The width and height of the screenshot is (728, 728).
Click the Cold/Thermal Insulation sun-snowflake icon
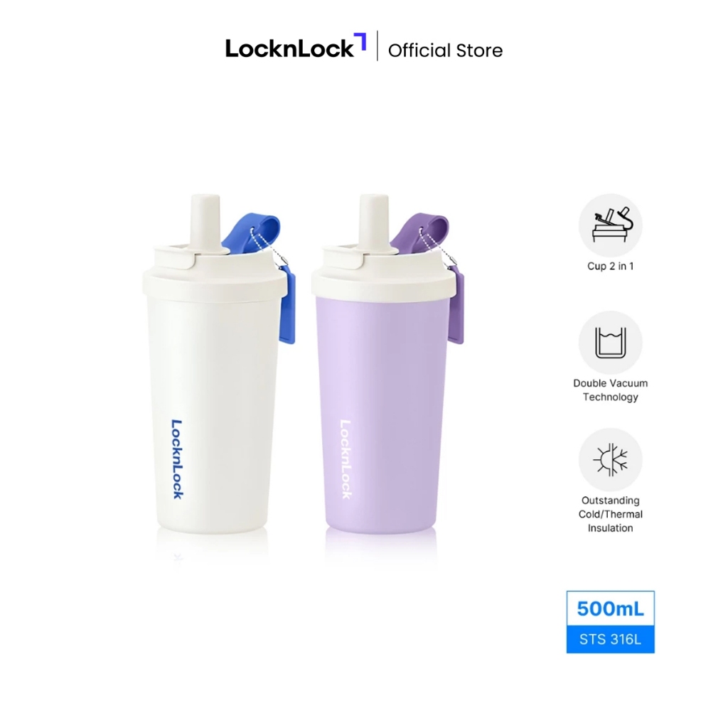pos(610,460)
